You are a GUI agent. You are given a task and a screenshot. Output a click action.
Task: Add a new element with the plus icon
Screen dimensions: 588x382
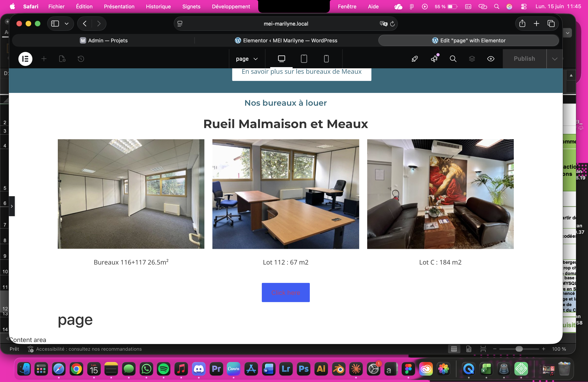coord(44,59)
